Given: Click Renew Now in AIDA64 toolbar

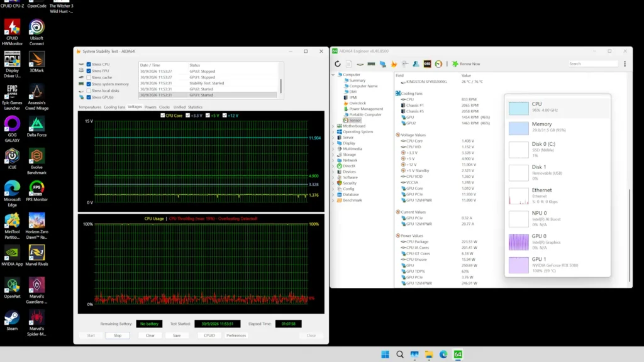Looking at the screenshot, I should 466,64.
